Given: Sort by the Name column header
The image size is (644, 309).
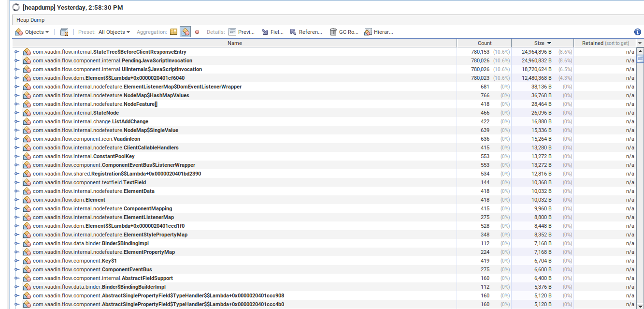Looking at the screenshot, I should tap(235, 43).
